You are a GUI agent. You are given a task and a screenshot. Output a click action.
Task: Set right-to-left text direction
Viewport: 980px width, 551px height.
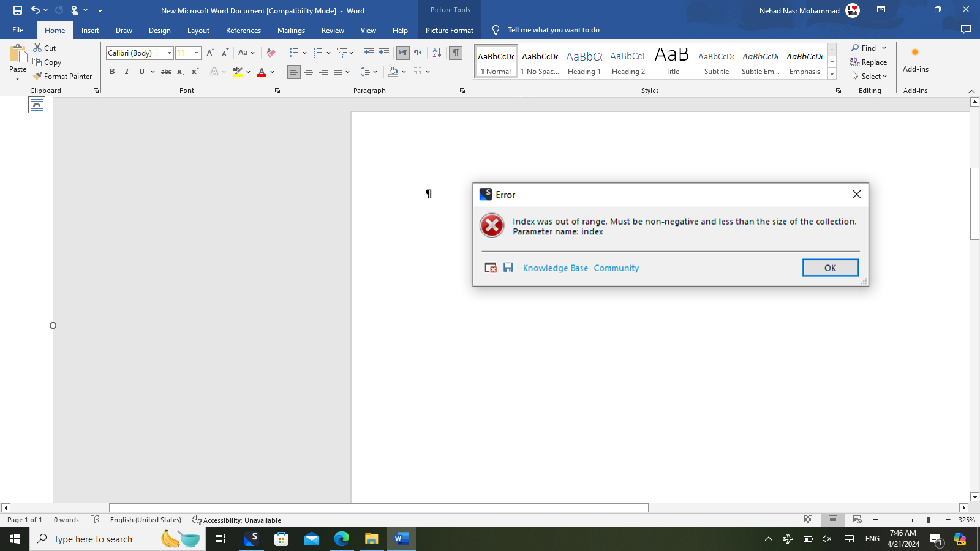(x=418, y=53)
